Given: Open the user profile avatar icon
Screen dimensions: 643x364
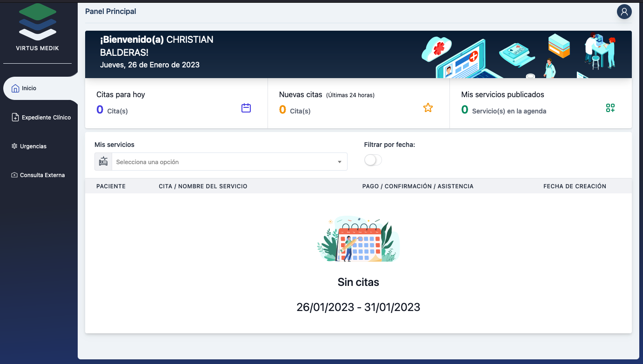Looking at the screenshot, I should coord(624,12).
